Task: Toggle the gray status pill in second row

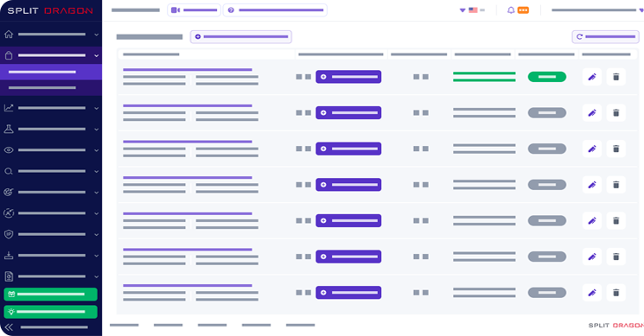Action: (x=546, y=113)
